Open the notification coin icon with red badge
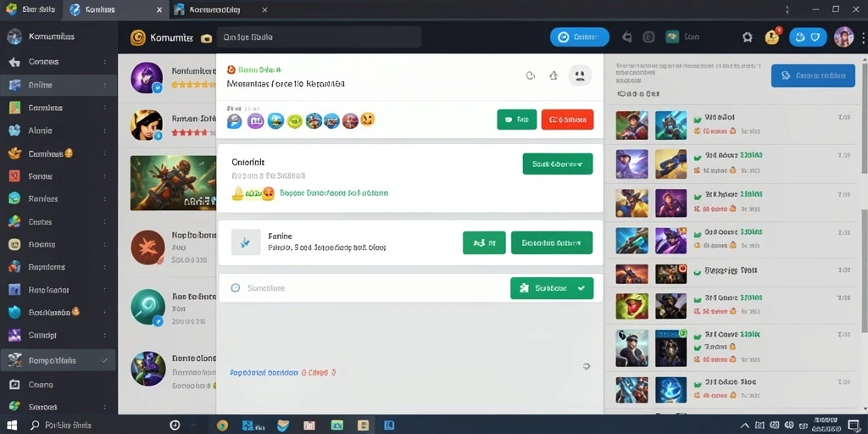 (x=771, y=36)
